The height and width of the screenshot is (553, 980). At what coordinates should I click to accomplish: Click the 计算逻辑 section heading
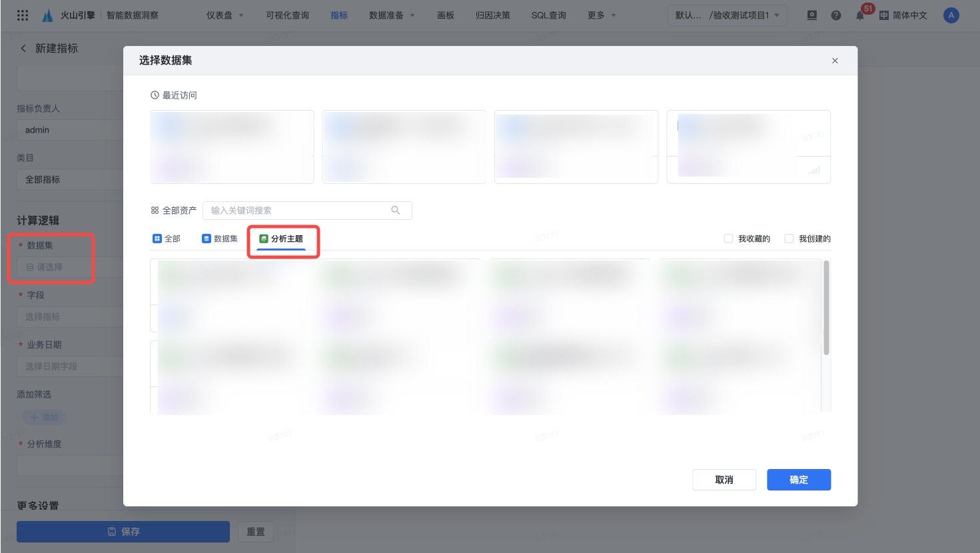[x=38, y=221]
